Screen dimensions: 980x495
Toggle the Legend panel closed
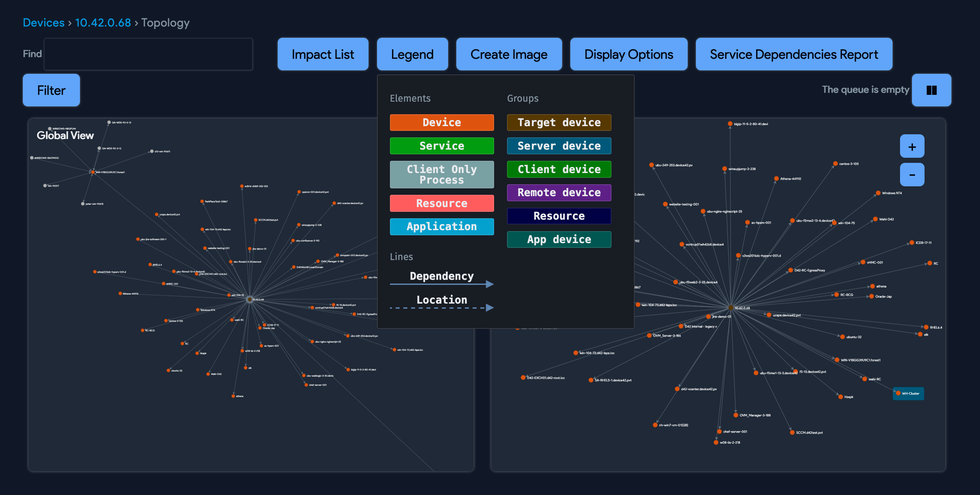412,54
